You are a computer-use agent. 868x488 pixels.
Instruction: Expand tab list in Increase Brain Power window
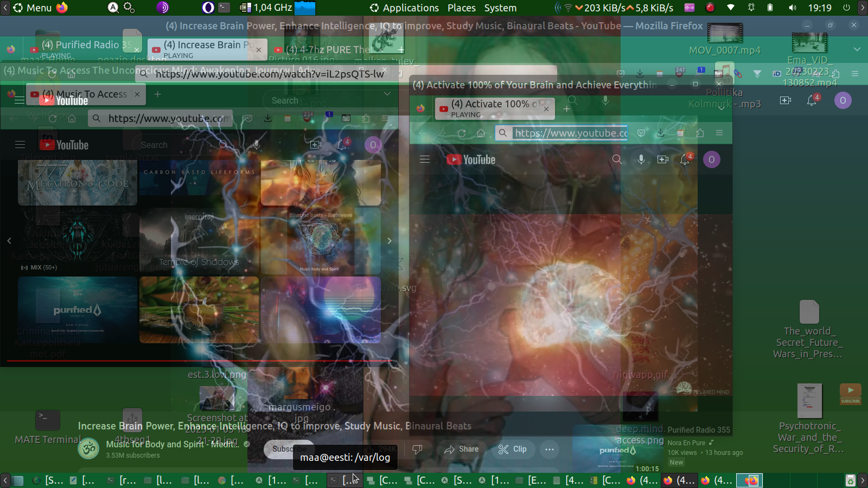coord(857,49)
